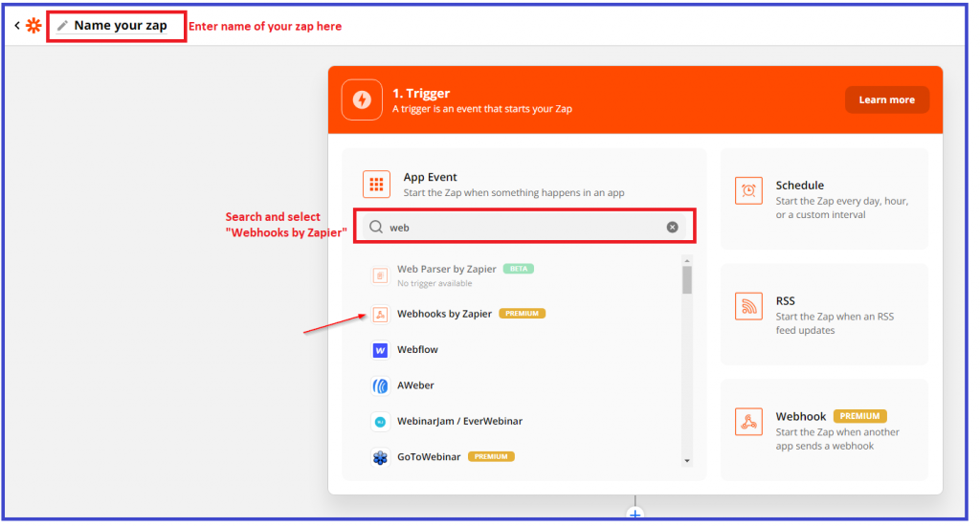Image resolution: width=980 pixels, height=527 pixels.
Task: Click the Schedule alarm clock icon
Action: [748, 191]
